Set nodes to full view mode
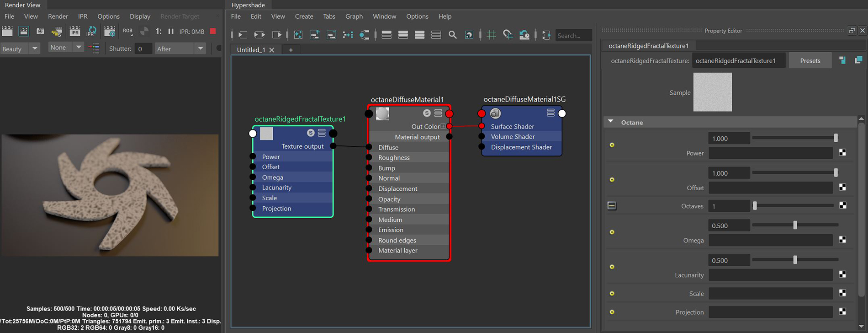 pyautogui.click(x=419, y=35)
